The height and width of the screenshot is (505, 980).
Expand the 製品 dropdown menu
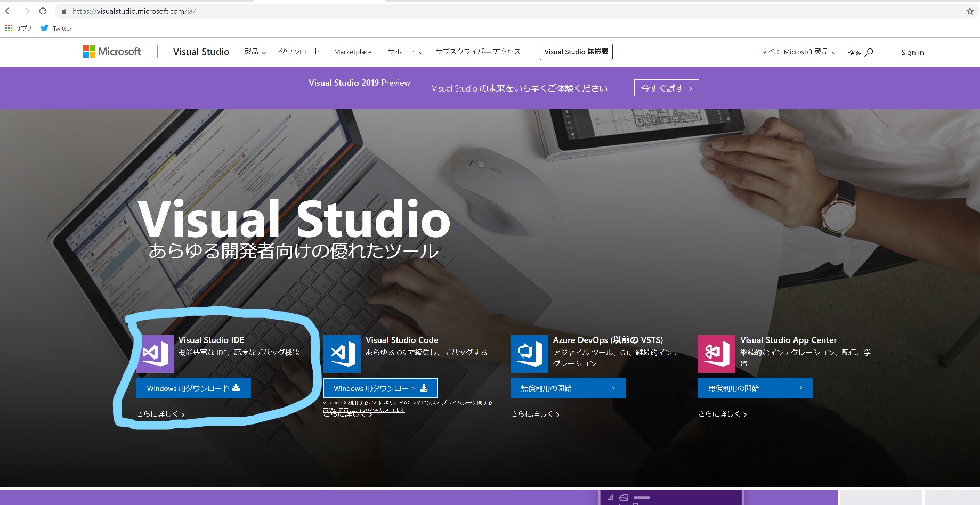click(255, 52)
